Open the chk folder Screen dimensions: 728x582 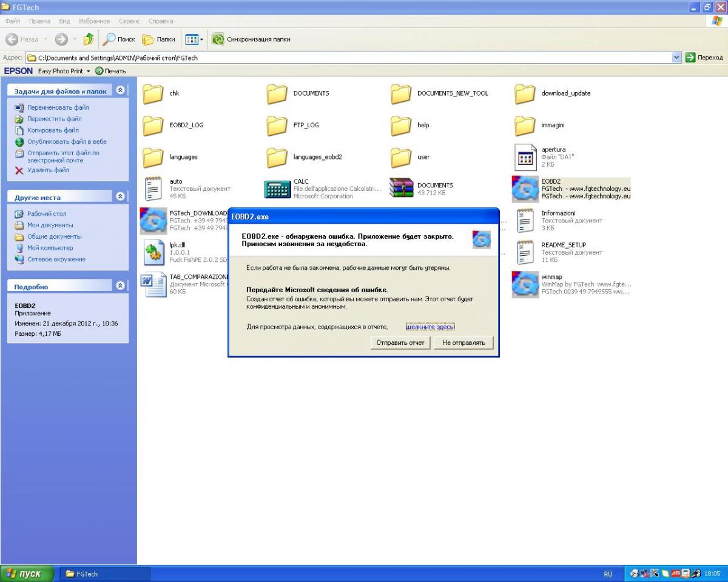[153, 93]
